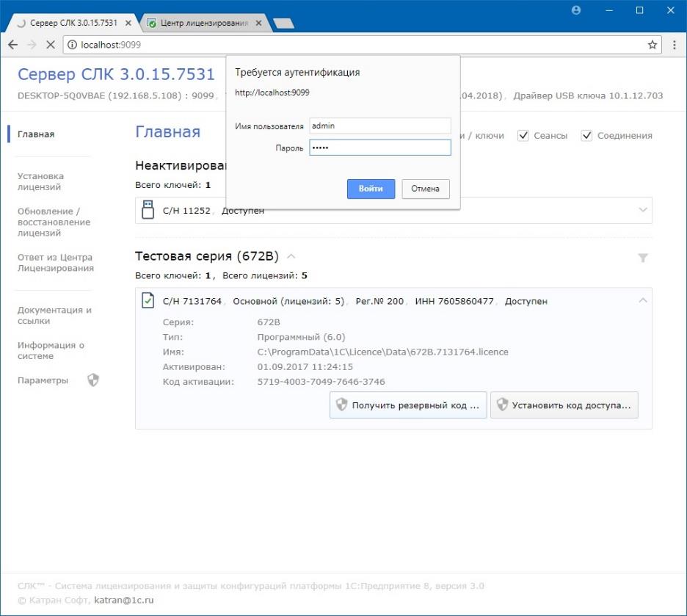Click the activation code 5719-4003-7049-7646-3746
Viewport: 687px width, 616px height.
(321, 382)
